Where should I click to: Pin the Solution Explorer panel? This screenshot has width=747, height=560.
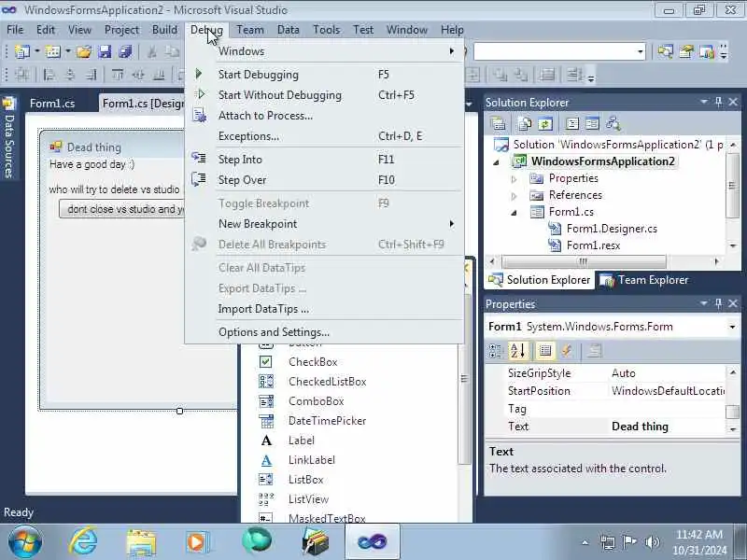point(719,102)
